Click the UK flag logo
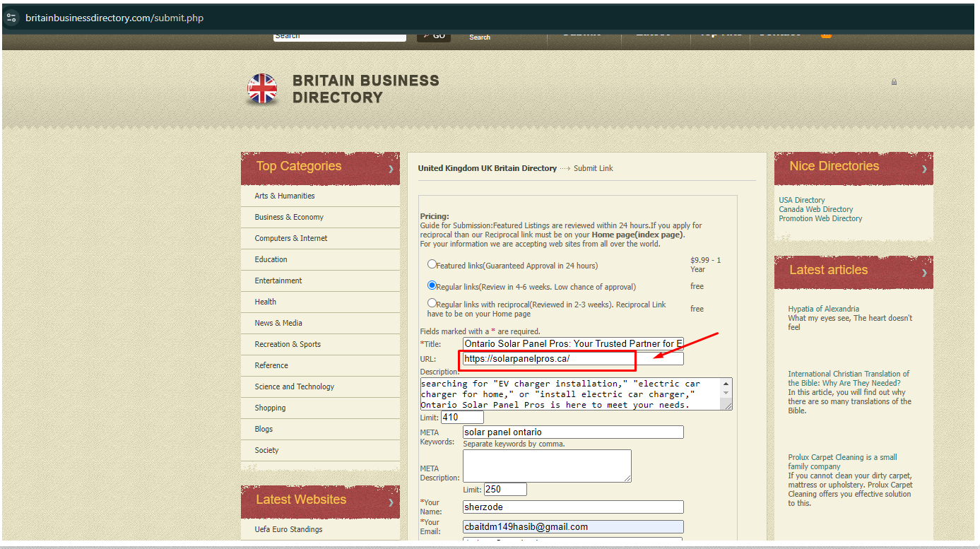The width and height of the screenshot is (980, 549). (x=262, y=89)
